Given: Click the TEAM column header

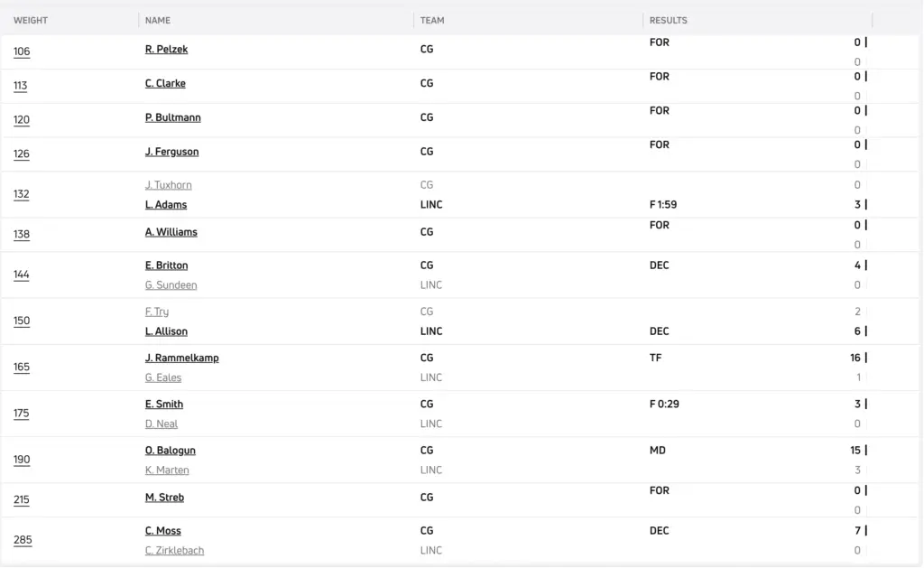Looking at the screenshot, I should click(x=432, y=21).
